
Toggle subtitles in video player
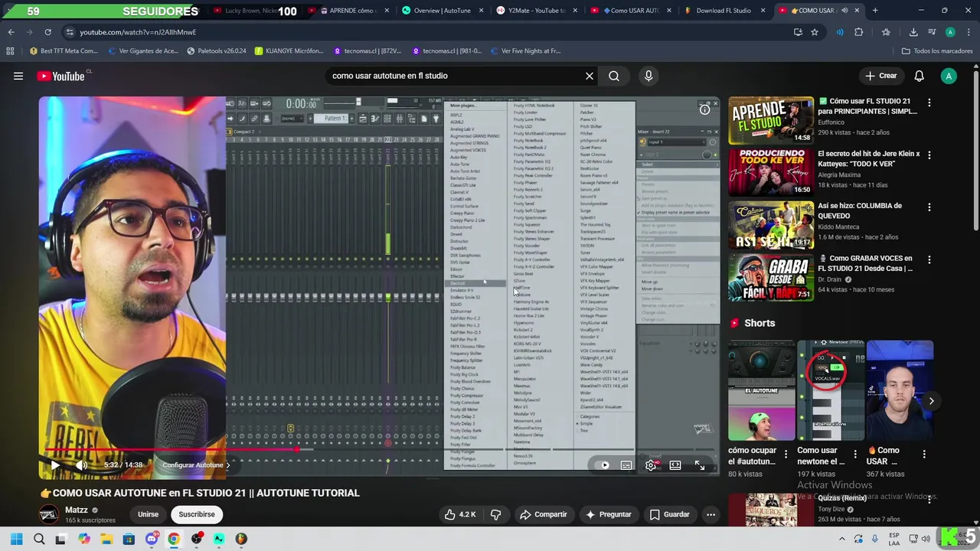(626, 465)
